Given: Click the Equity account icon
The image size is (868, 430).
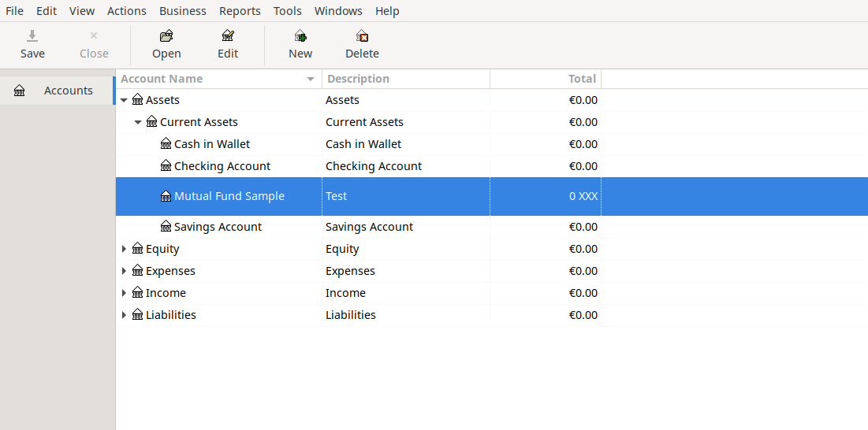Looking at the screenshot, I should click(138, 249).
